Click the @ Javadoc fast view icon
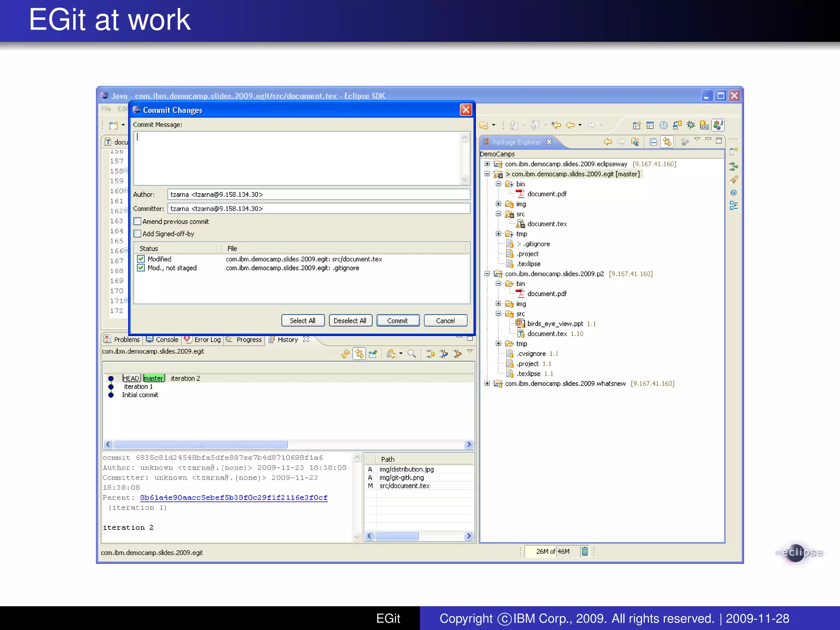This screenshot has width=840, height=630. coord(734,193)
